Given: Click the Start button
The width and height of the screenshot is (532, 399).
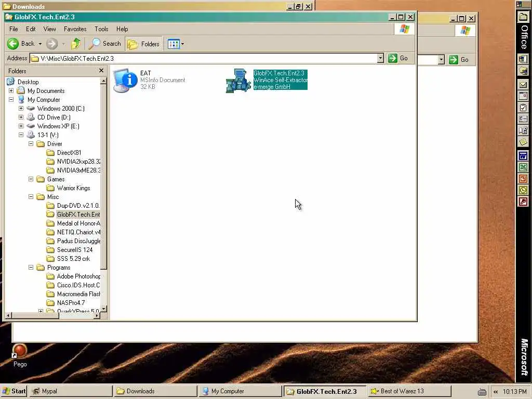Looking at the screenshot, I should [14, 391].
